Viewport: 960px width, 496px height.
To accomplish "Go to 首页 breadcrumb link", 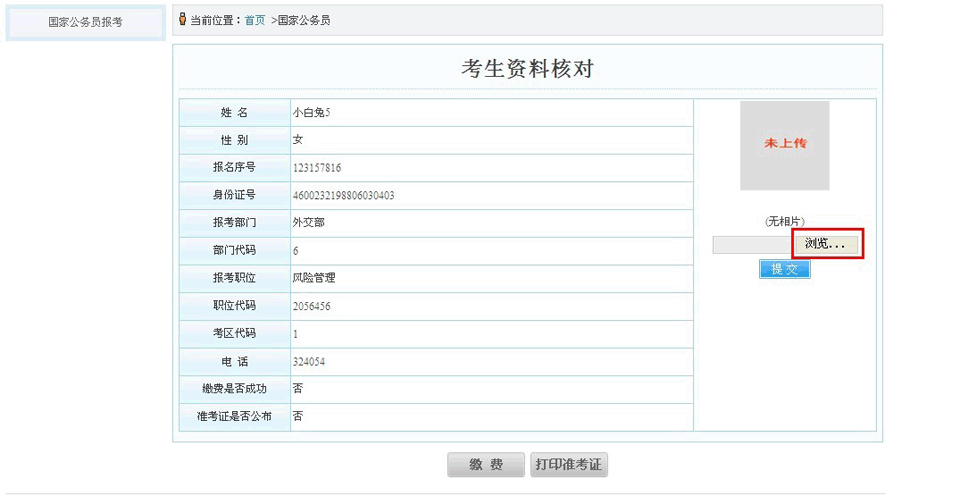I will tap(255, 20).
